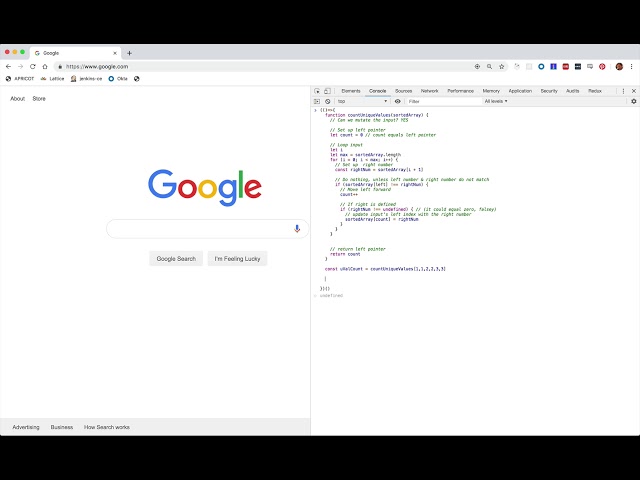Switch to the Application tab
Viewport: 640px width, 480px height.
point(520,91)
